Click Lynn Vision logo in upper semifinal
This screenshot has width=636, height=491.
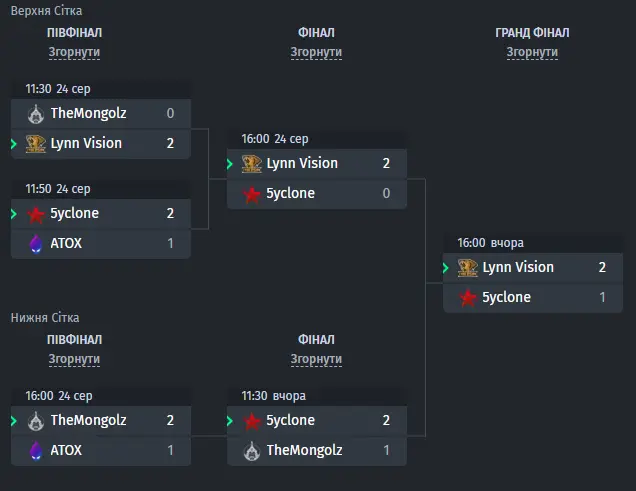pyautogui.click(x=36, y=144)
